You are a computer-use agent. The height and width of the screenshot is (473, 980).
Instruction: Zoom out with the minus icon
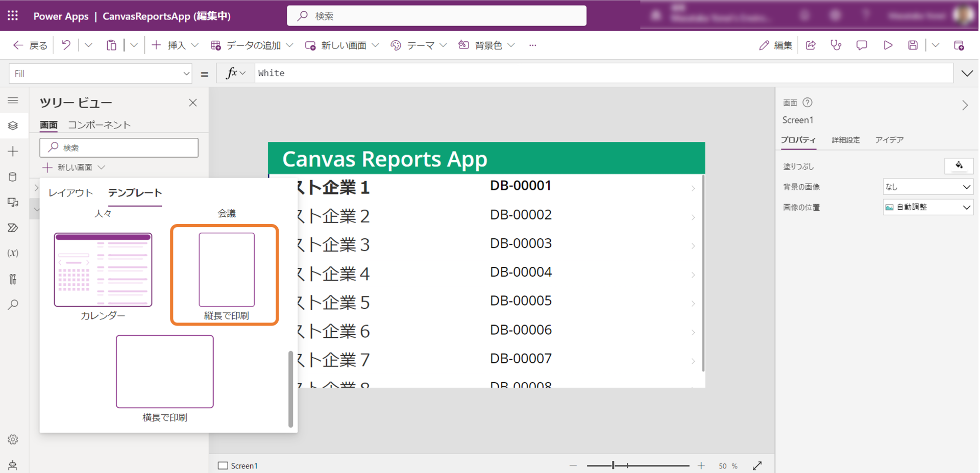(573, 465)
